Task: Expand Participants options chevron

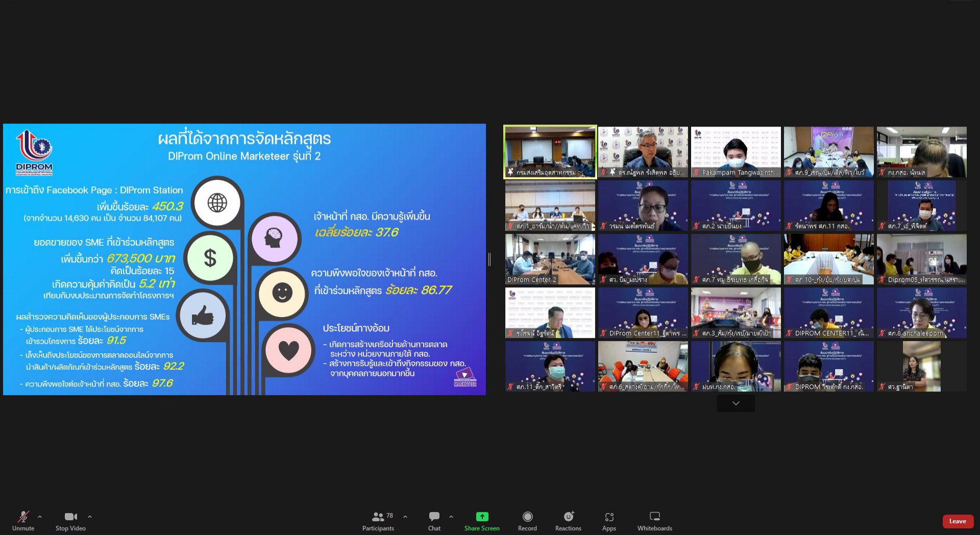Action: tap(405, 517)
